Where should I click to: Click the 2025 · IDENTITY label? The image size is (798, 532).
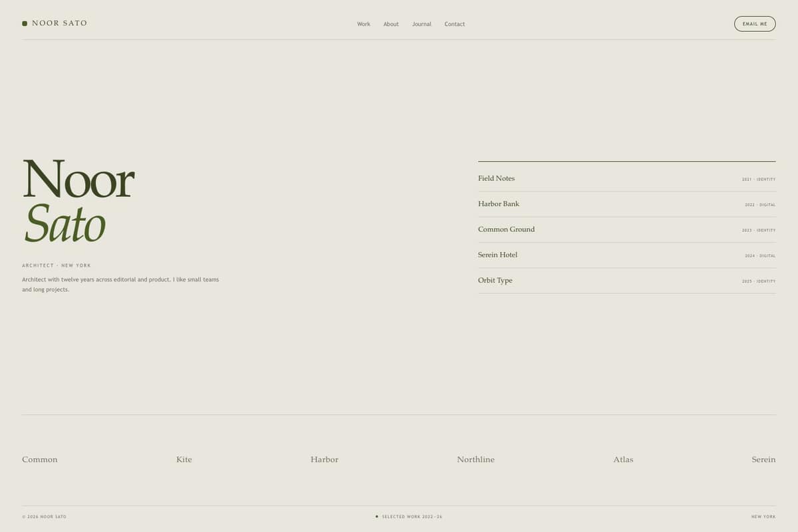coord(759,281)
